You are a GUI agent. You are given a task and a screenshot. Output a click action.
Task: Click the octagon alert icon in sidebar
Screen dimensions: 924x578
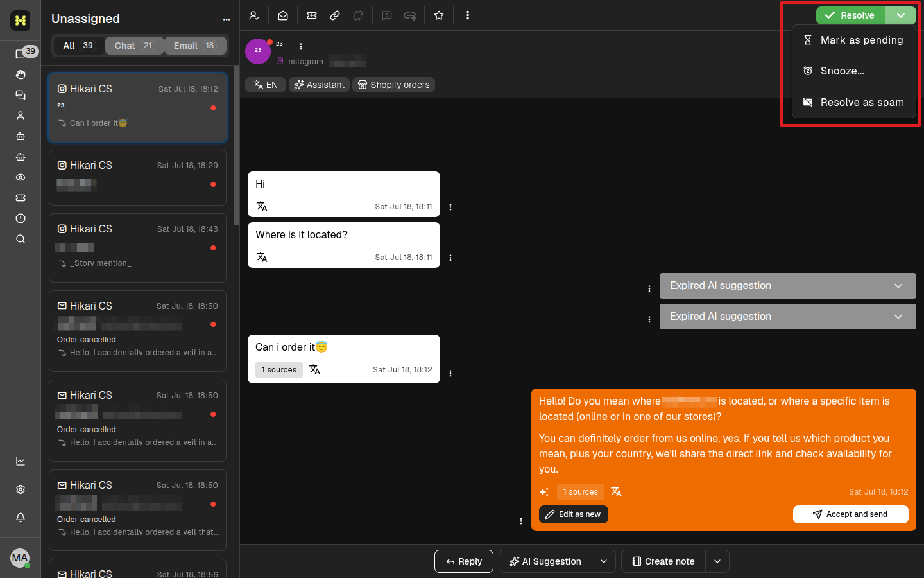tap(21, 218)
